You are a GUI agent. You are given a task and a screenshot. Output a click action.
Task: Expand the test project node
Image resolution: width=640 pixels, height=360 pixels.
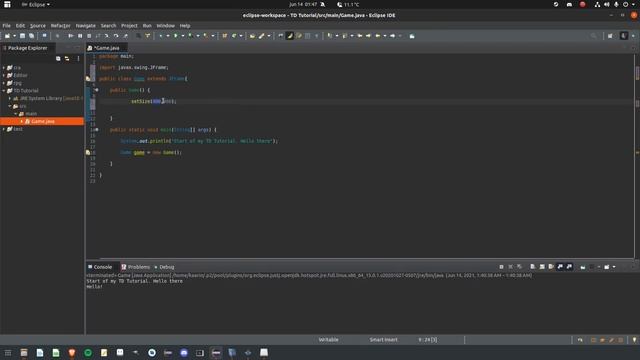[4, 129]
